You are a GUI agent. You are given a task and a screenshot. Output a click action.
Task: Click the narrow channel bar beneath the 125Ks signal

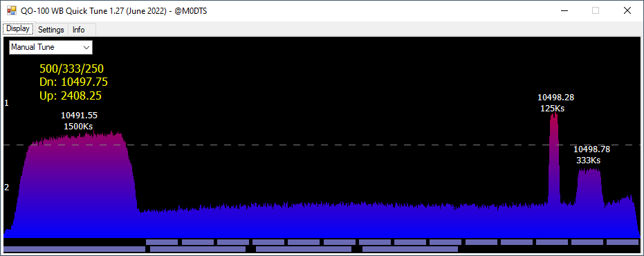point(552,242)
